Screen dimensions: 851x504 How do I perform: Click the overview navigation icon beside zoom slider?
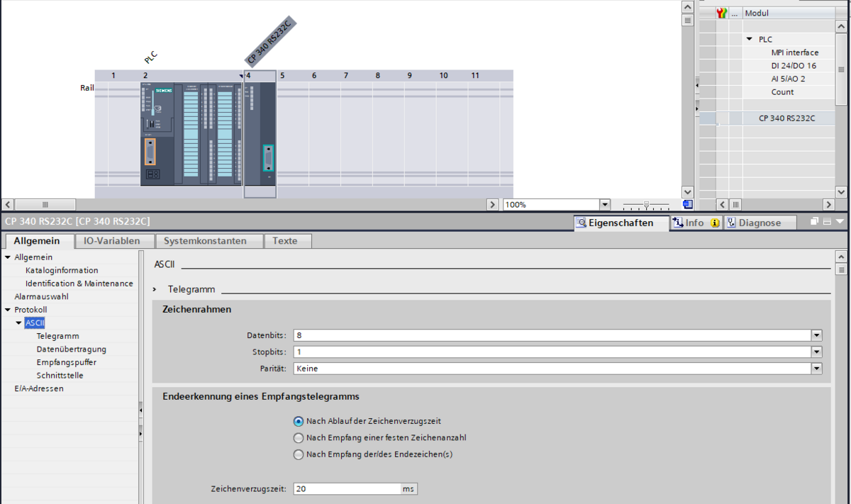click(687, 205)
